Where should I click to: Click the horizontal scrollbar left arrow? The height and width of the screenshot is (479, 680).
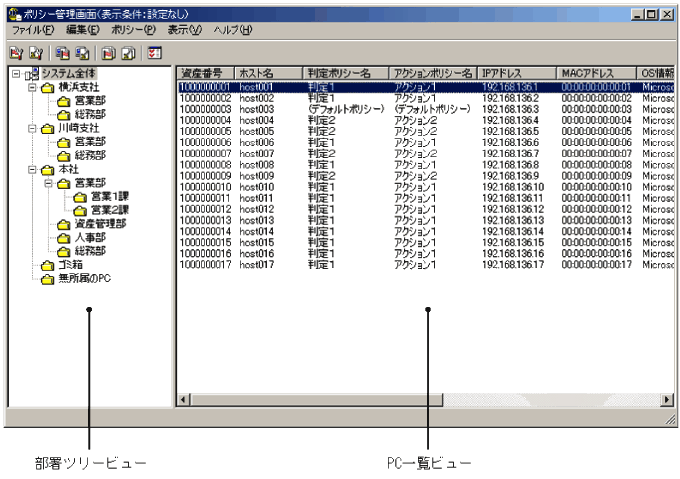click(x=183, y=400)
